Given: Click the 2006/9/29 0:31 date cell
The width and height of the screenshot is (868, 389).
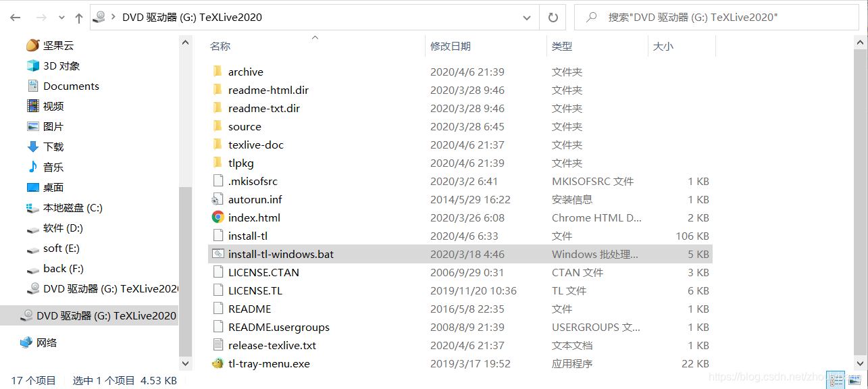Looking at the screenshot, I should pos(467,272).
